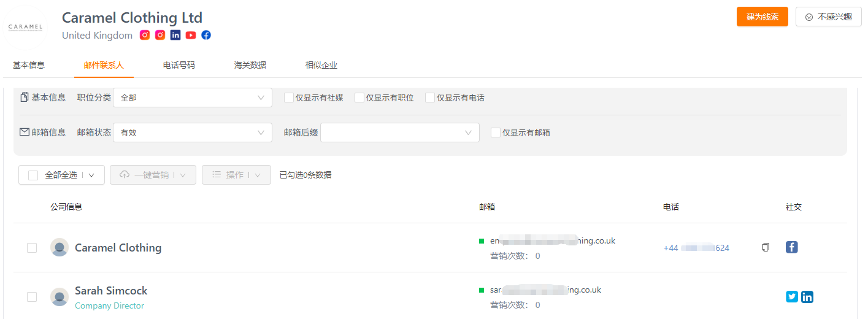Image resolution: width=868 pixels, height=319 pixels.
Task: Click the 已勾选0条数据 status text
Action: coord(305,175)
